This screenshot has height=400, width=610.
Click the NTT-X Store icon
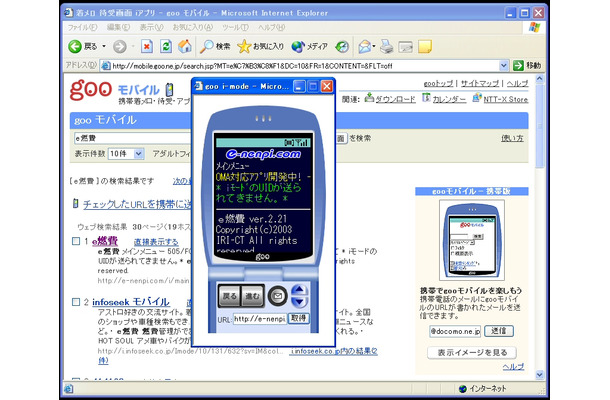[x=477, y=97]
